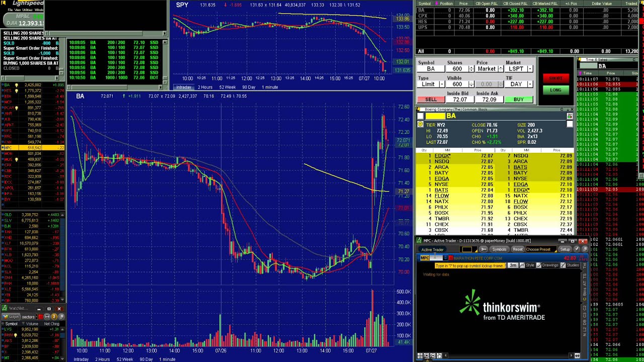The height and width of the screenshot is (362, 644).
Task: Click the Watchlist scrollbar up arrow
Action: [62, 329]
